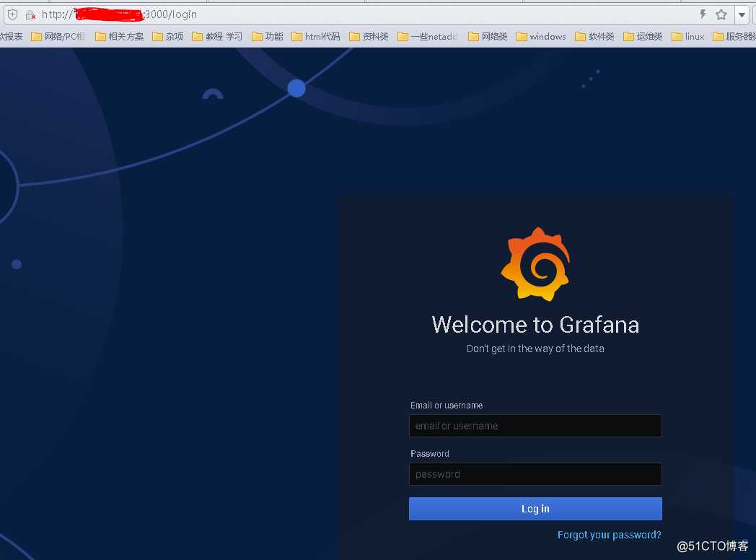This screenshot has width=756, height=560.
Task: Click the 'Welcome to Grafana' heading
Action: [535, 325]
